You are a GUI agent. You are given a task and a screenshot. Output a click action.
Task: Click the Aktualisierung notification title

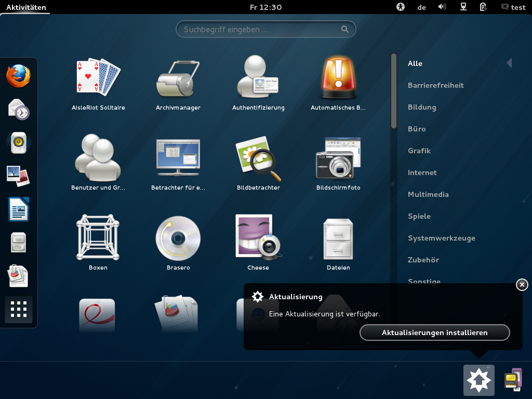pyautogui.click(x=296, y=297)
